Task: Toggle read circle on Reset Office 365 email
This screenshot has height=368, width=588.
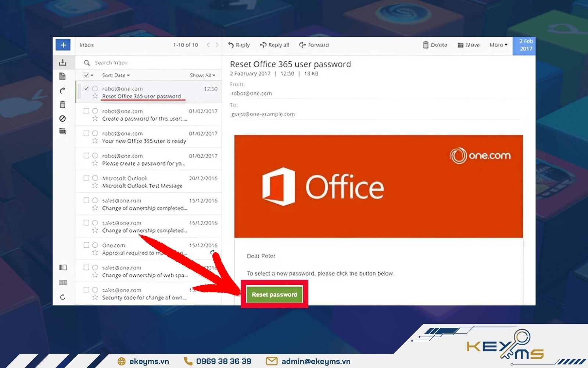Action: [95, 88]
